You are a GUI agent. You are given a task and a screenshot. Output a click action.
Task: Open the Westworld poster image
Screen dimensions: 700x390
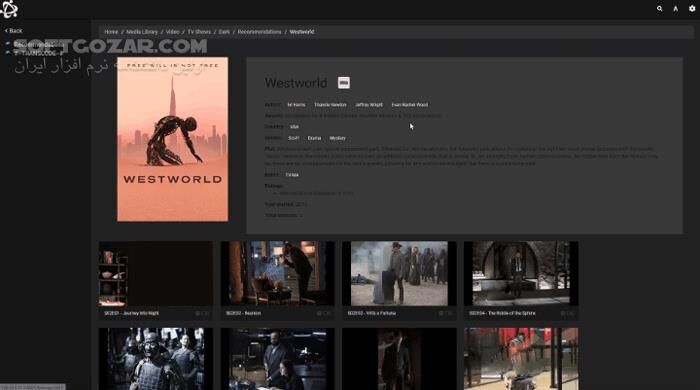pos(173,139)
